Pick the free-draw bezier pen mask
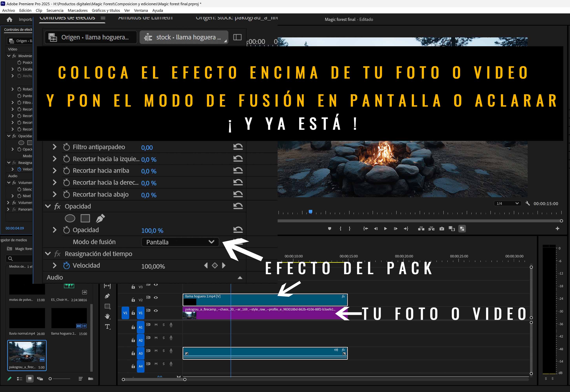The height and width of the screenshot is (392, 570). coord(100,218)
